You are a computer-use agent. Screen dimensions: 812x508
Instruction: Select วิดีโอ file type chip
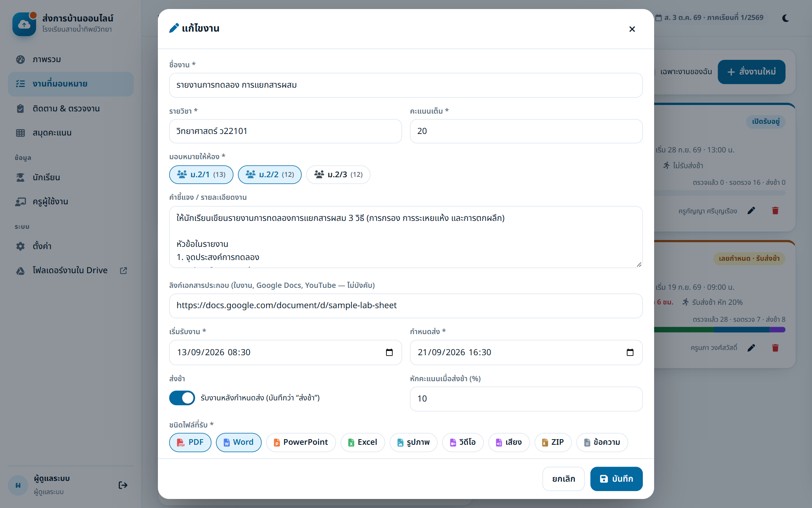(463, 442)
